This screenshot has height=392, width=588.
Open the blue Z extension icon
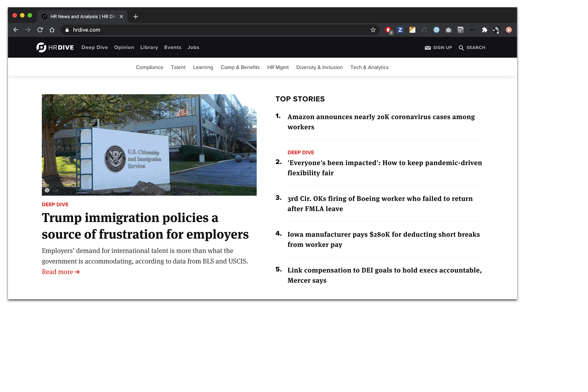400,30
